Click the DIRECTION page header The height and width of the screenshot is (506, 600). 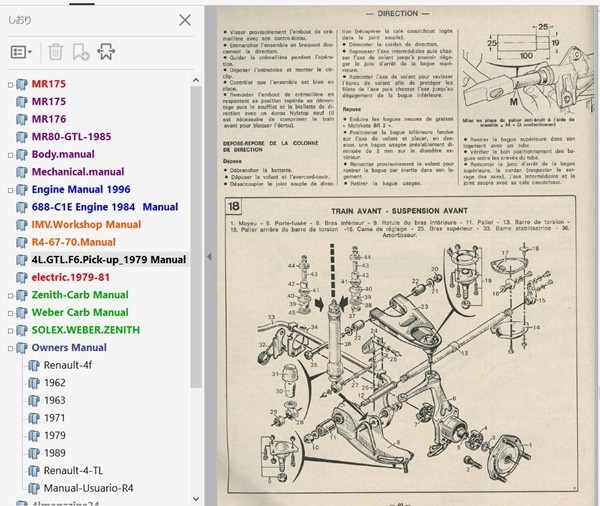[398, 13]
